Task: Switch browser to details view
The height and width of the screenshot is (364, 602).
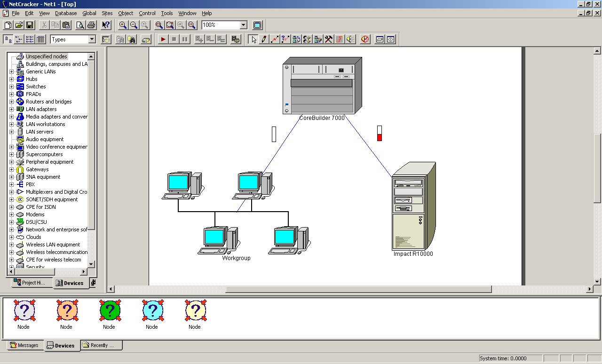Action: [40, 40]
